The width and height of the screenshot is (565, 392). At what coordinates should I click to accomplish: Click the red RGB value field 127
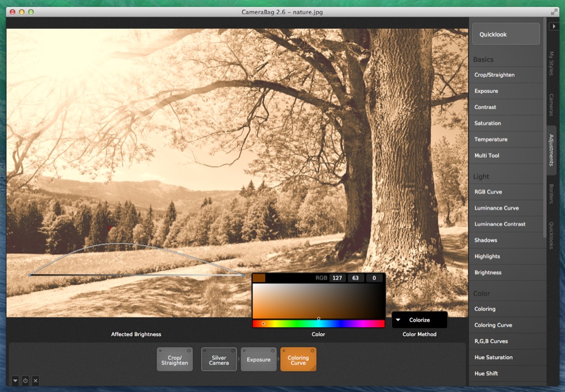(337, 278)
